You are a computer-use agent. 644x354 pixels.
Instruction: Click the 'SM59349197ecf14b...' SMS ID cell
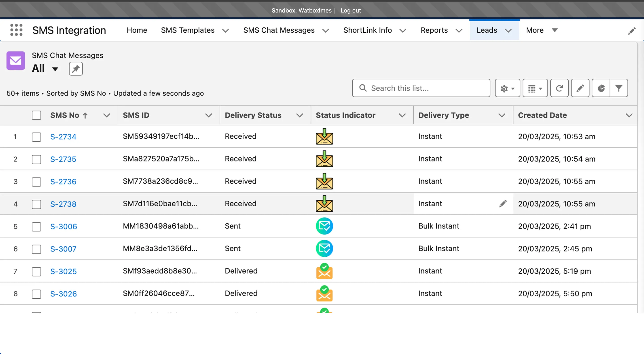coord(161,136)
